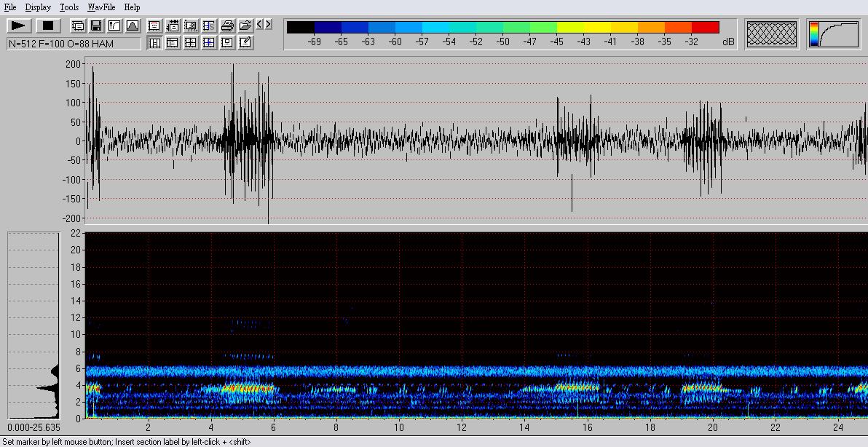Click the dB color scale bar
Image resolution: width=868 pixels, height=447 pixels.
pyautogui.click(x=502, y=28)
